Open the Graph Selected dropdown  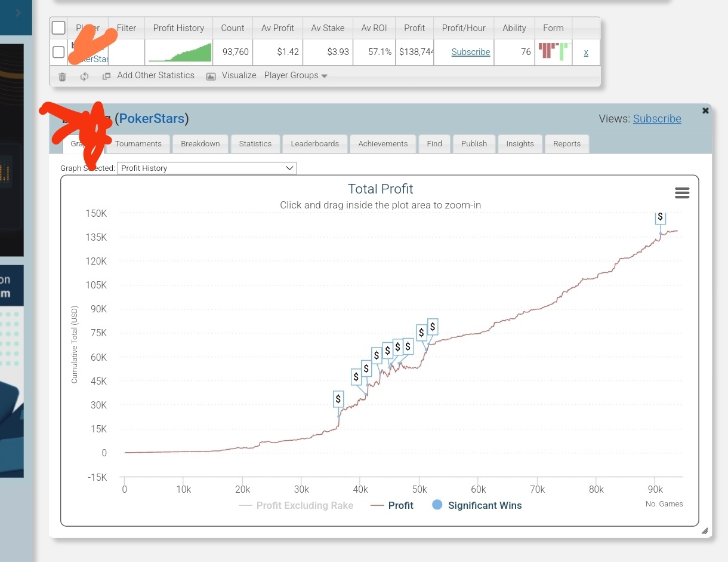click(206, 168)
